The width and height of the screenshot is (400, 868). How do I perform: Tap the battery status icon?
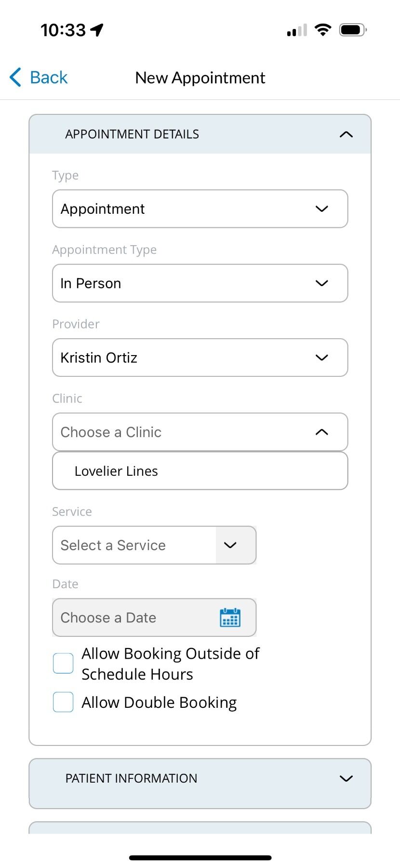[x=353, y=30]
